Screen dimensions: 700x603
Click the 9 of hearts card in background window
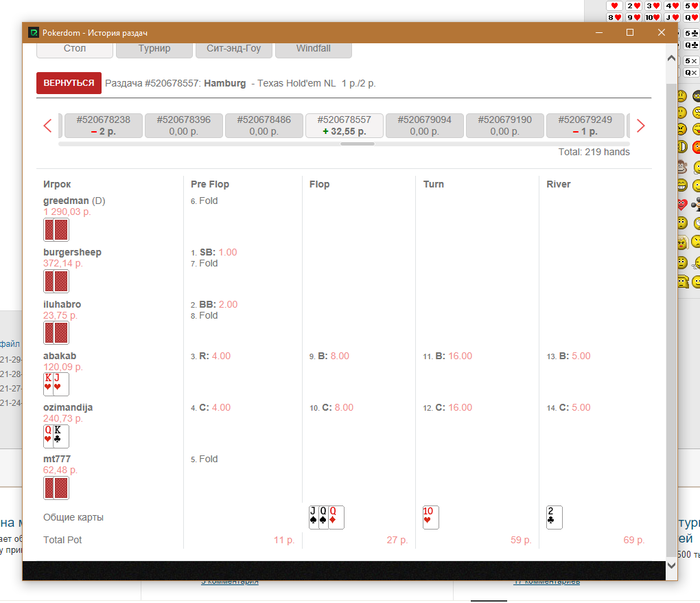point(634,17)
